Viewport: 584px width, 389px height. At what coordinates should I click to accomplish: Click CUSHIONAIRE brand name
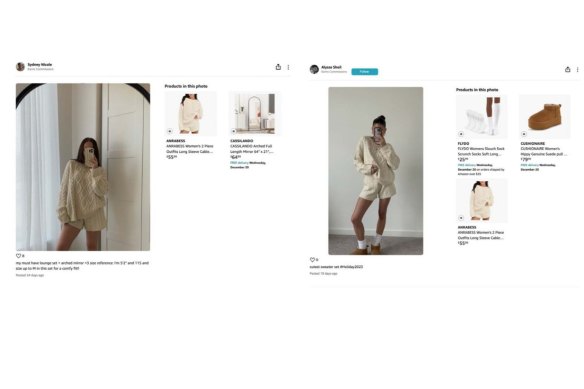coord(533,143)
